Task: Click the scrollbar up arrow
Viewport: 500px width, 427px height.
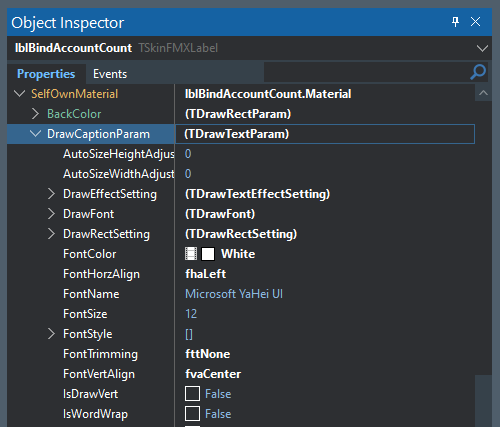Action: point(483,93)
